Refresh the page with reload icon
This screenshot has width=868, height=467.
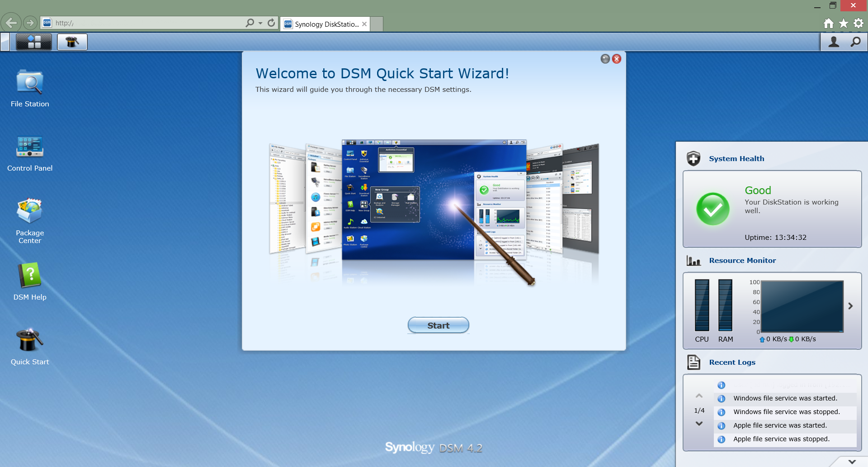271,23
